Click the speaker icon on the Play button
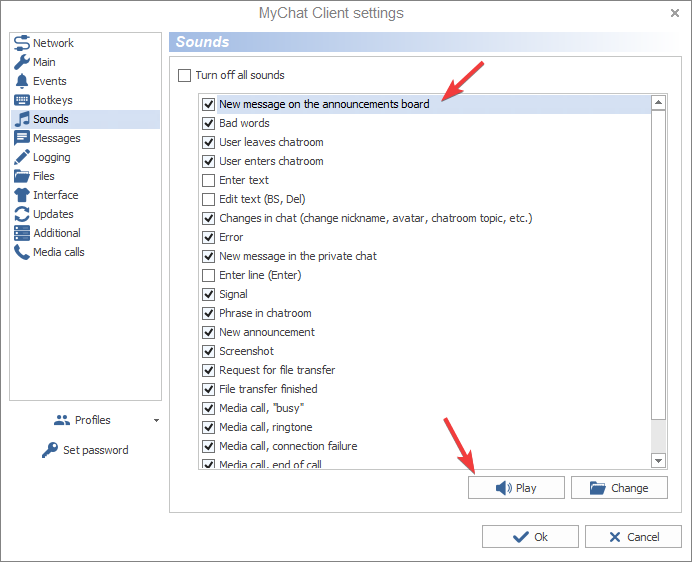The width and height of the screenshot is (692, 562). click(504, 488)
